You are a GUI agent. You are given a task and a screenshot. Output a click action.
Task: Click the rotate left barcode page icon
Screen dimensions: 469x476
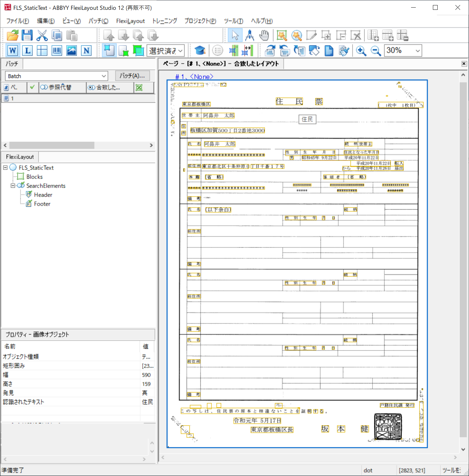285,50
